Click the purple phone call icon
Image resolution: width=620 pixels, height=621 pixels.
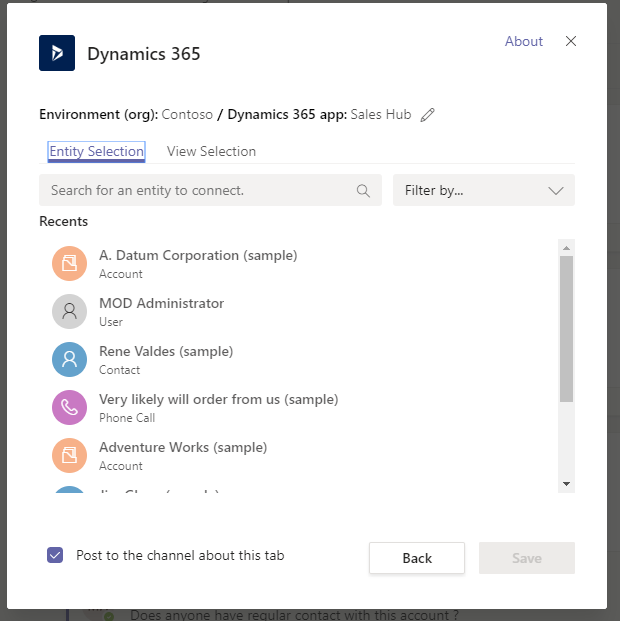69,407
